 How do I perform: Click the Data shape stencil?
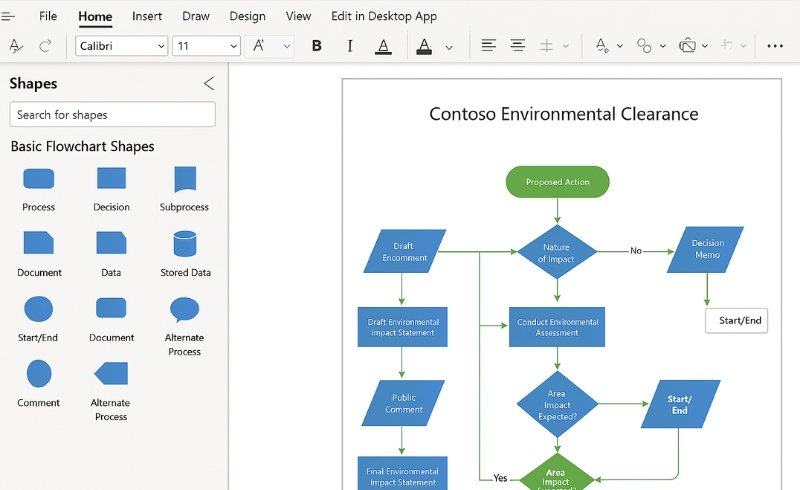(x=111, y=244)
